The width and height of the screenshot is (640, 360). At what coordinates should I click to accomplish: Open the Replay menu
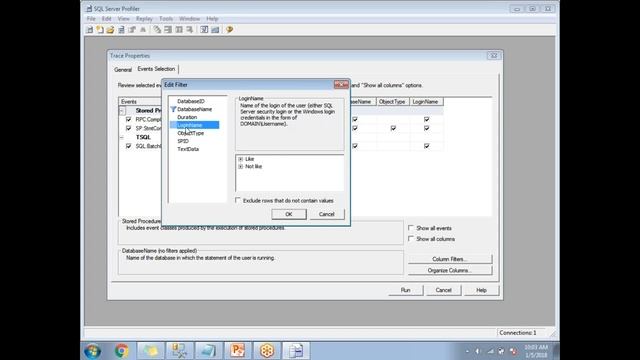coord(144,19)
